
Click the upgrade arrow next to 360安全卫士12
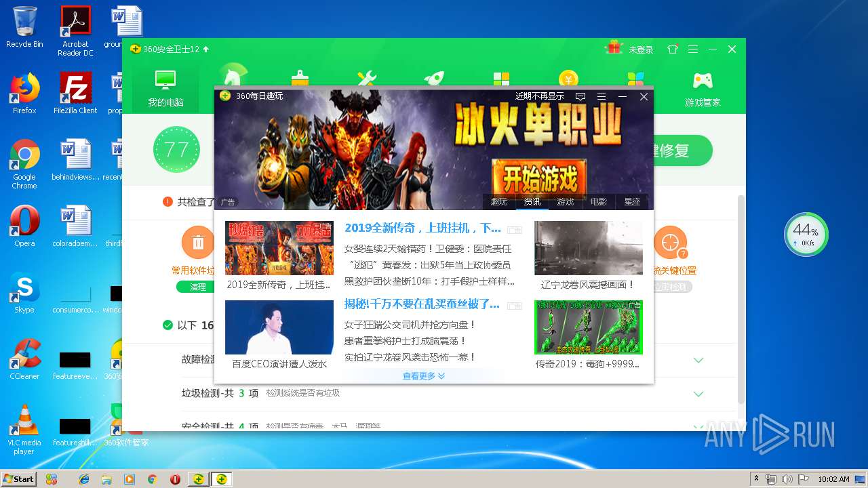[206, 49]
